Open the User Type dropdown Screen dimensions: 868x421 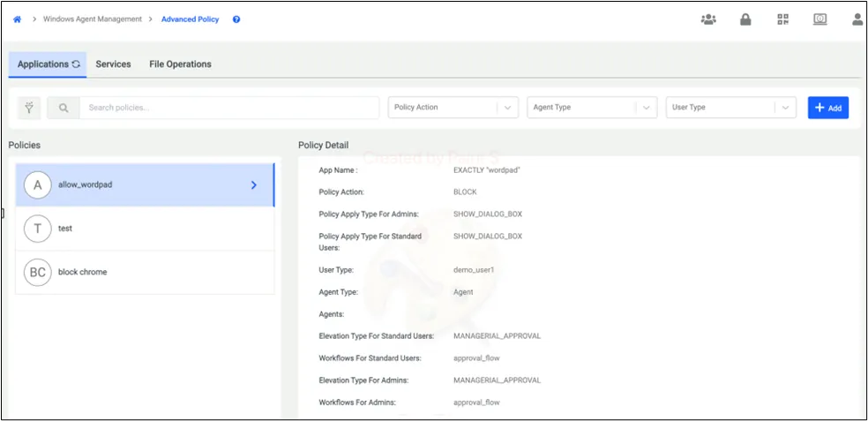click(x=730, y=108)
